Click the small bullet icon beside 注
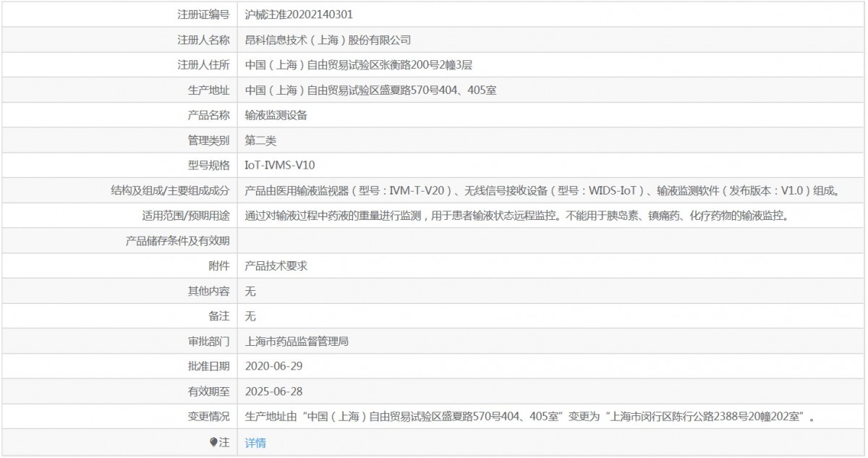868x458 pixels. 213,442
